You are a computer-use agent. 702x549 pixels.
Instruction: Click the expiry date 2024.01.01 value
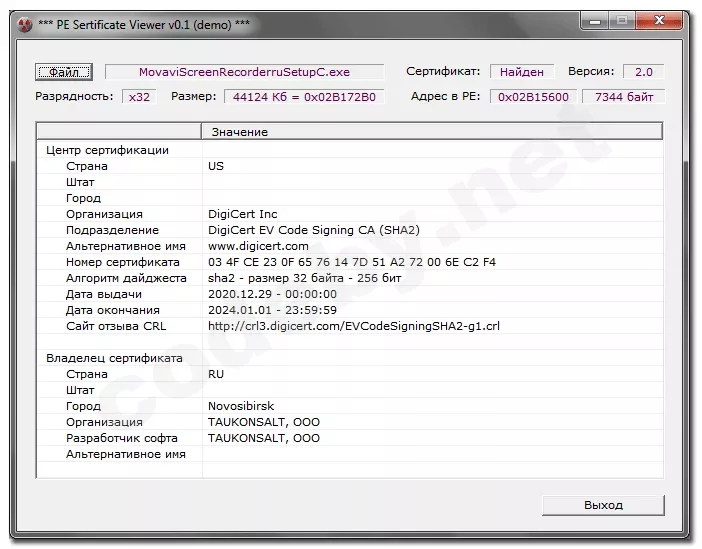(272, 310)
